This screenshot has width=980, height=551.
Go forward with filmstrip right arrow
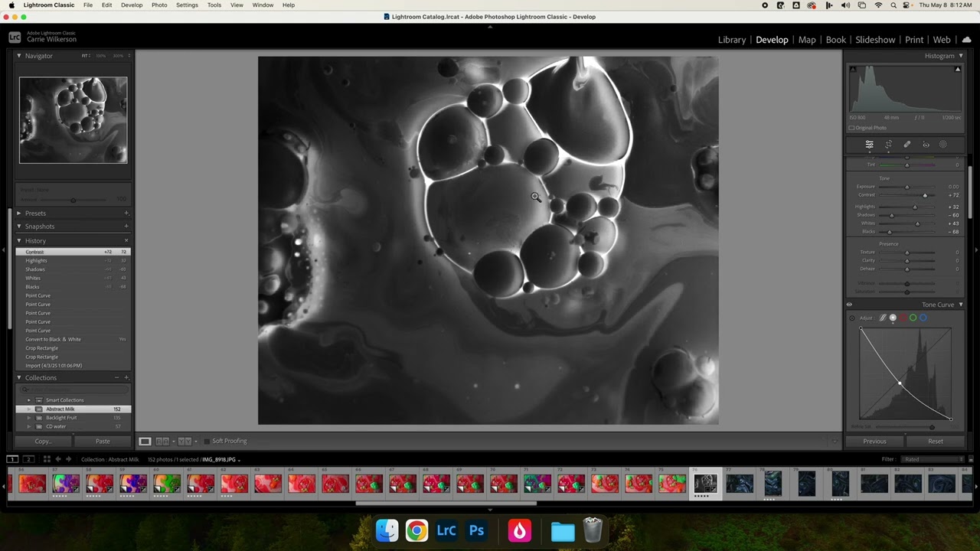click(x=69, y=459)
